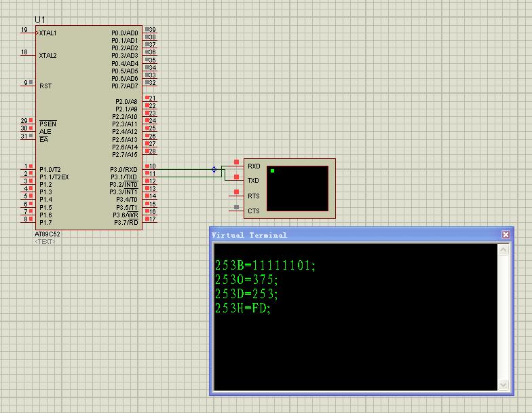The width and height of the screenshot is (532, 413).
Task: Click the XTAL1 pin 19 on U1
Action: coord(26,33)
